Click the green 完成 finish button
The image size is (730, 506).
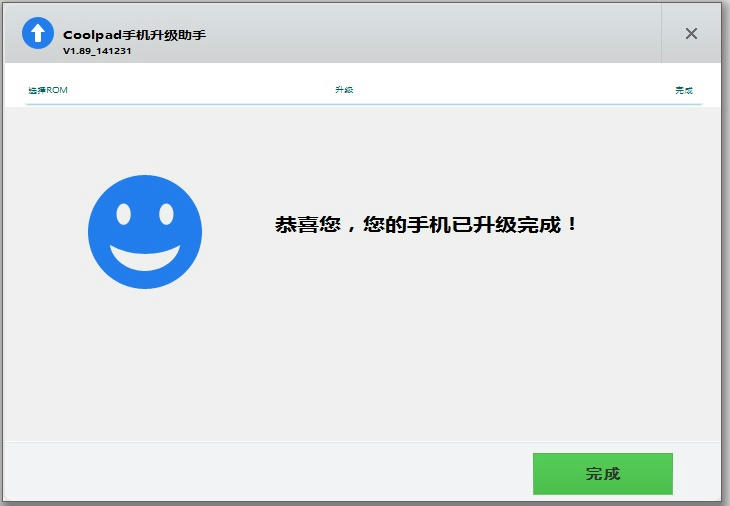pyautogui.click(x=602, y=473)
